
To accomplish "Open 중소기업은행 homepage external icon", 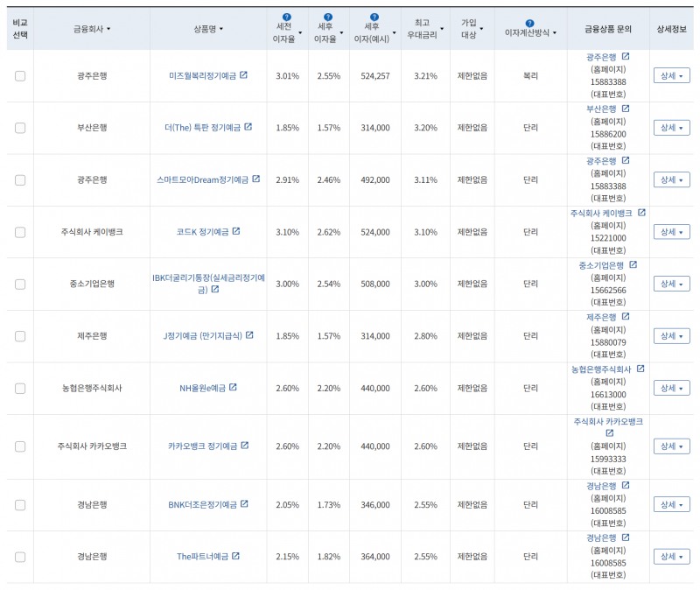I will coord(633,265).
